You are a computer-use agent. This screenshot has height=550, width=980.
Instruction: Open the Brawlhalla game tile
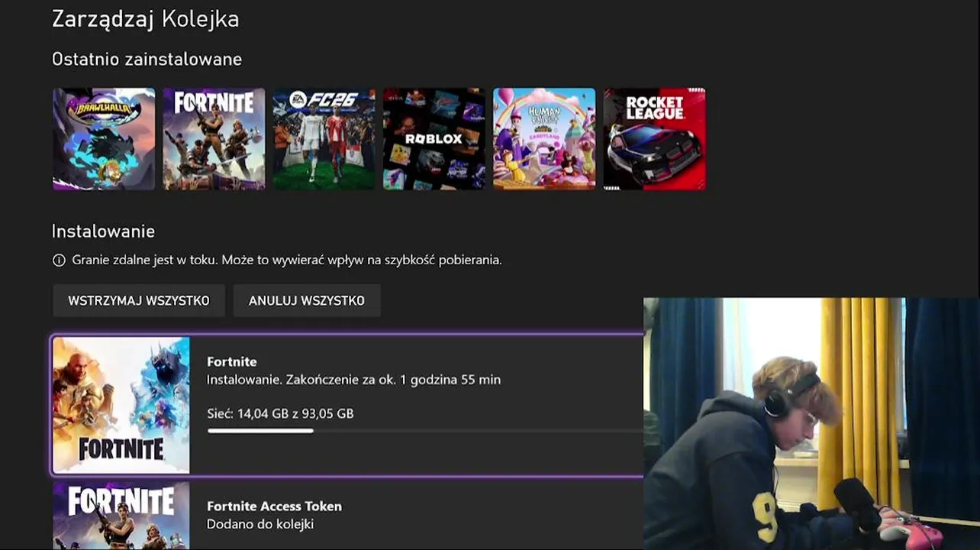pyautogui.click(x=104, y=139)
